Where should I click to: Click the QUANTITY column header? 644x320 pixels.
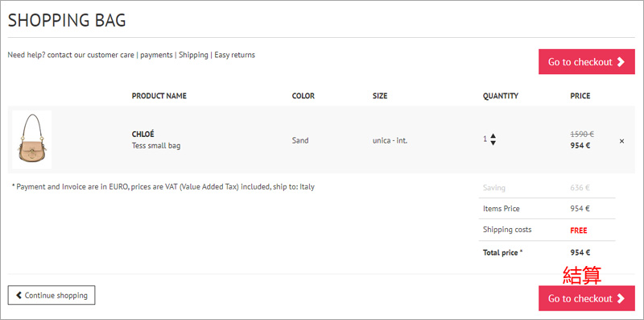[501, 96]
